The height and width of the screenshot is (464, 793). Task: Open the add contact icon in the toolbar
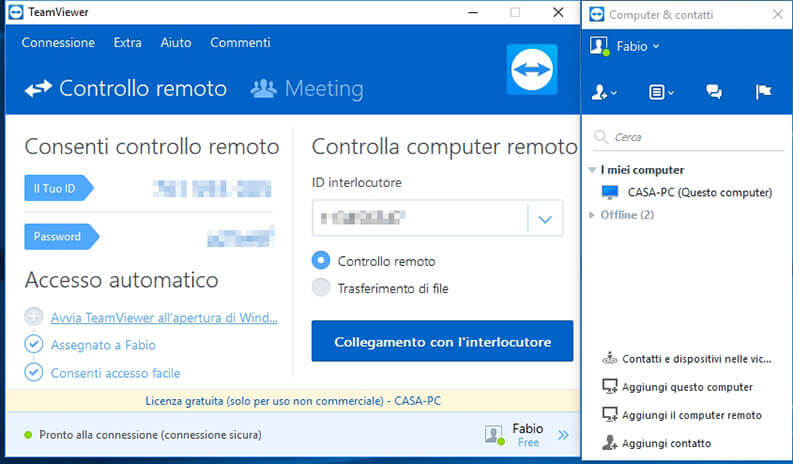click(x=604, y=92)
